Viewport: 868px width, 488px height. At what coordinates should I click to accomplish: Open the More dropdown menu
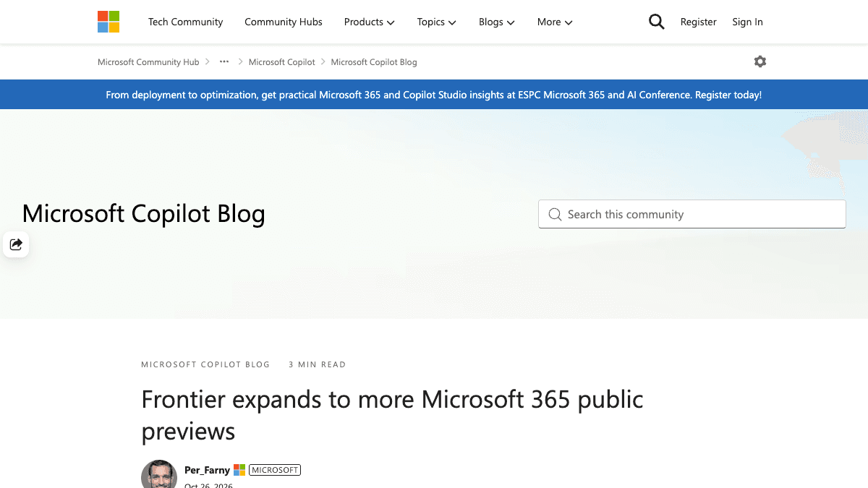click(555, 22)
